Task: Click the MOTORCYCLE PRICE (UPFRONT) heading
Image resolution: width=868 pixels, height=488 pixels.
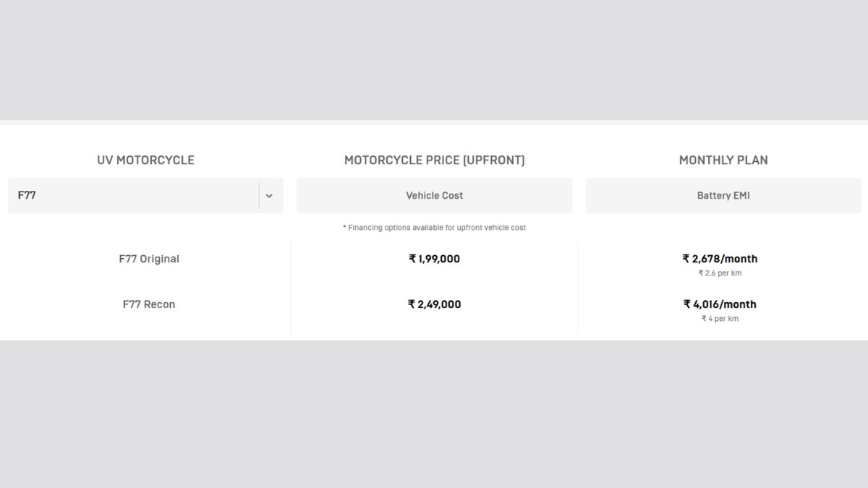Action: coord(434,160)
